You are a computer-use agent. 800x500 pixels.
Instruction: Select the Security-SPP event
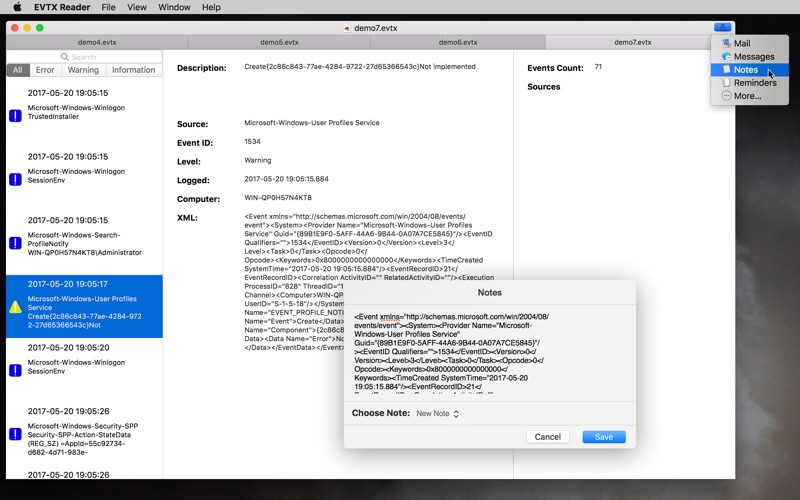[x=84, y=434]
